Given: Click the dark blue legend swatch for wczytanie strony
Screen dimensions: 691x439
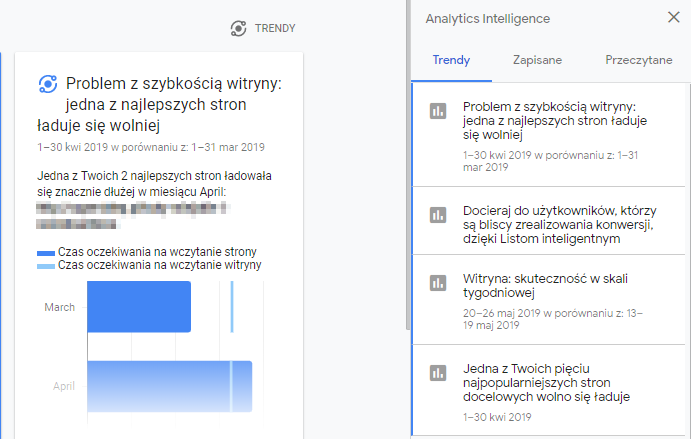Looking at the screenshot, I should (x=46, y=253).
